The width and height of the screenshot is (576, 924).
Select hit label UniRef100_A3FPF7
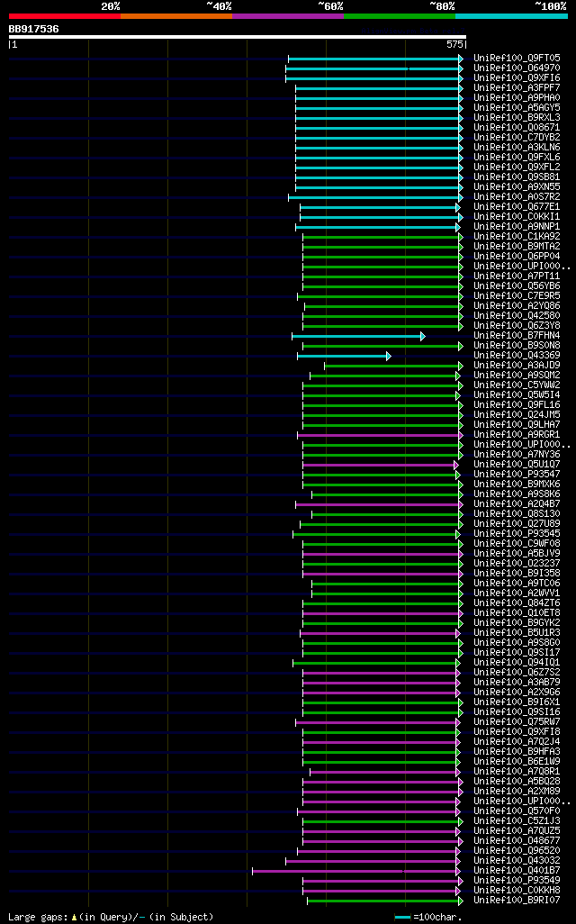click(x=517, y=87)
